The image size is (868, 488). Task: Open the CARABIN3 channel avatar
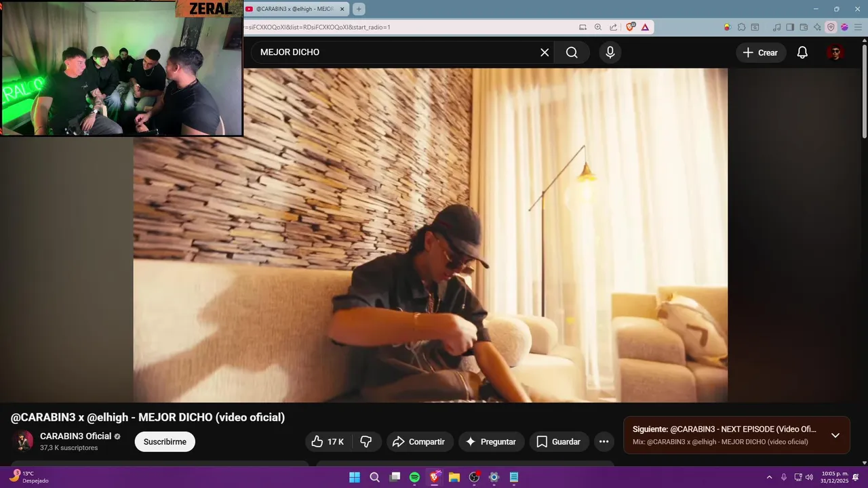coord(24,441)
